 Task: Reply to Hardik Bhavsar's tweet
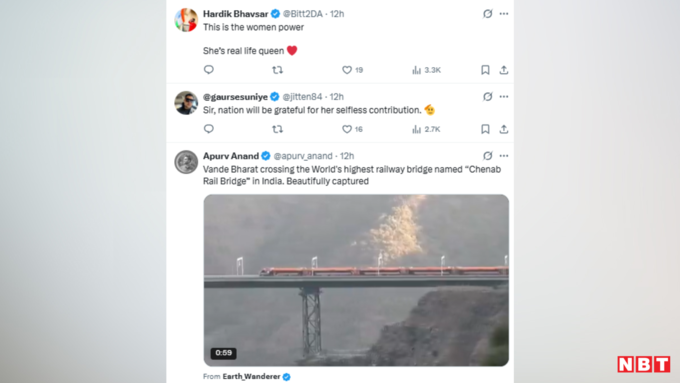pyautogui.click(x=209, y=69)
